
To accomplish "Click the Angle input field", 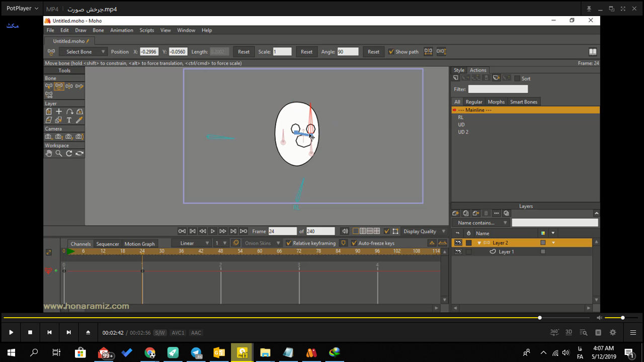I will tap(348, 52).
